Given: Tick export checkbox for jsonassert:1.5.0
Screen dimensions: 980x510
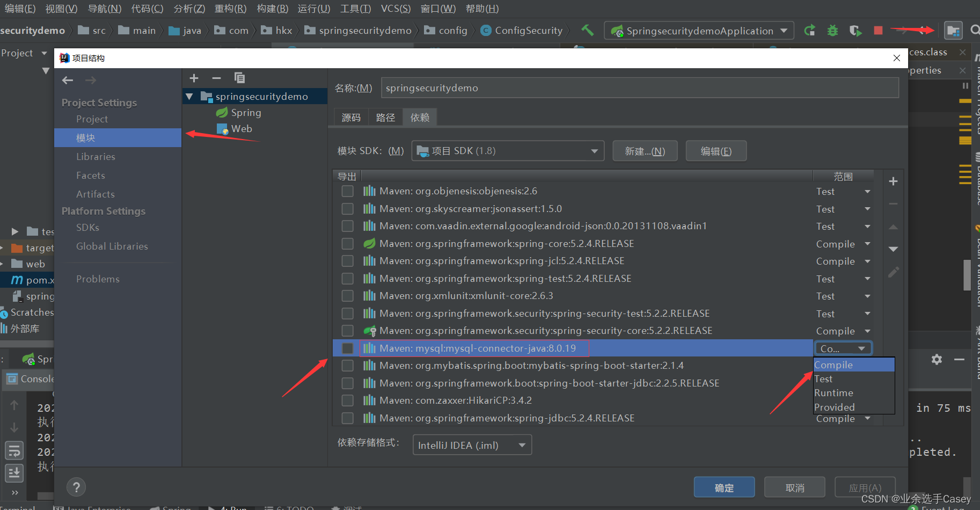Looking at the screenshot, I should click(348, 209).
